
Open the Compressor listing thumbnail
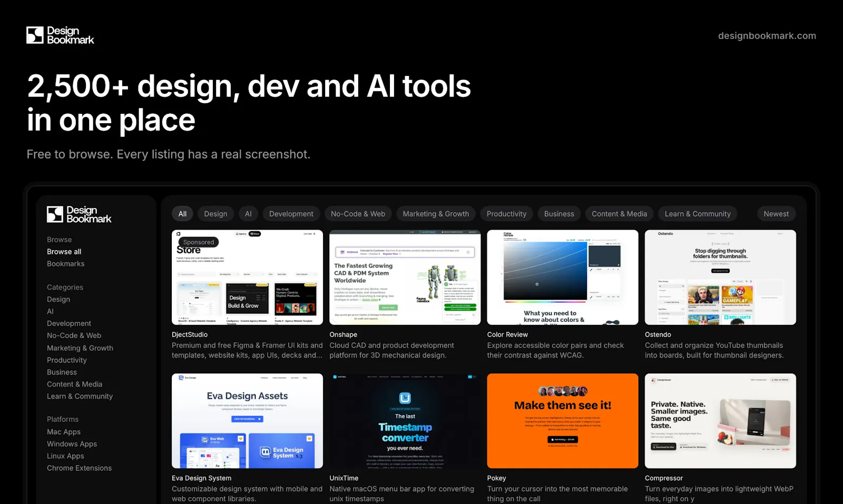(720, 421)
